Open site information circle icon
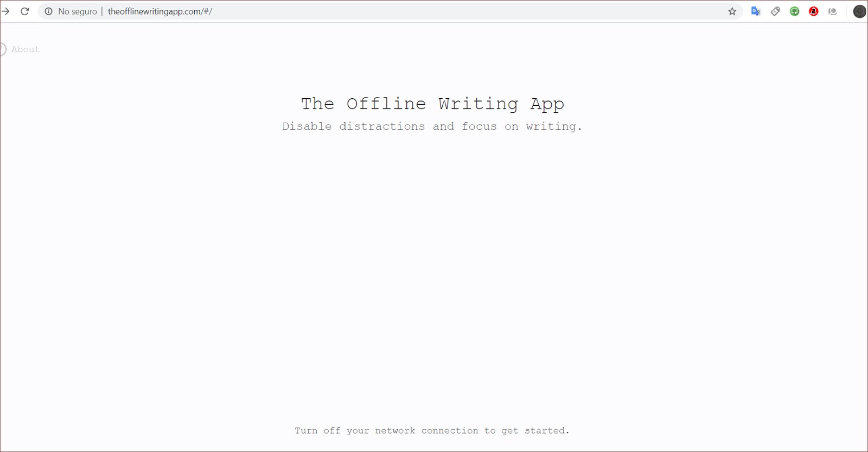The width and height of the screenshot is (868, 452). coord(49,11)
